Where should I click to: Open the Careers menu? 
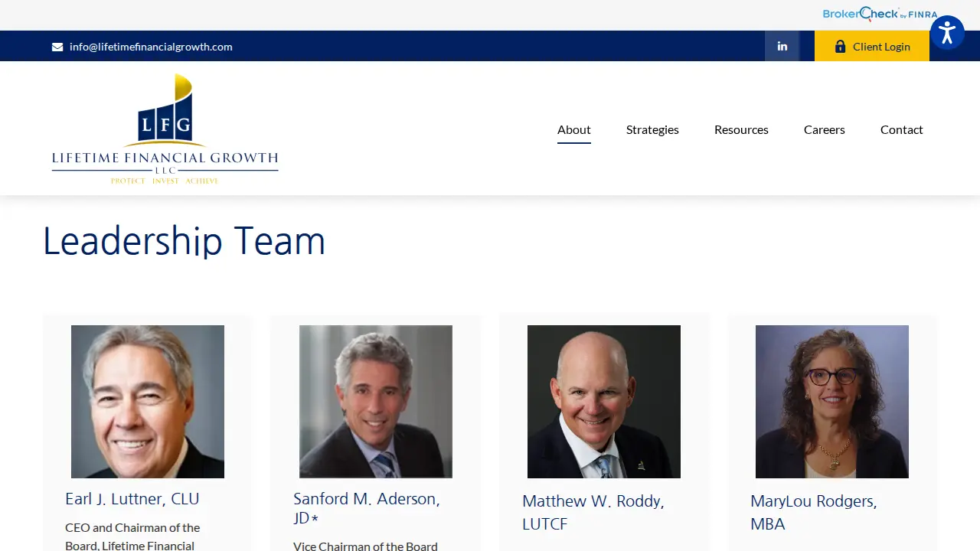[825, 129]
